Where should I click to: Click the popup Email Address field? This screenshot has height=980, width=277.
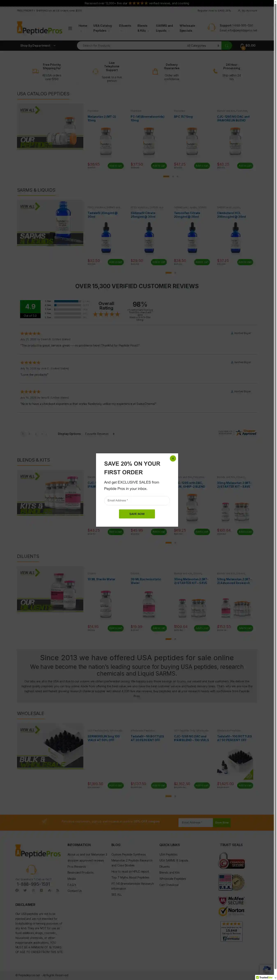click(137, 500)
